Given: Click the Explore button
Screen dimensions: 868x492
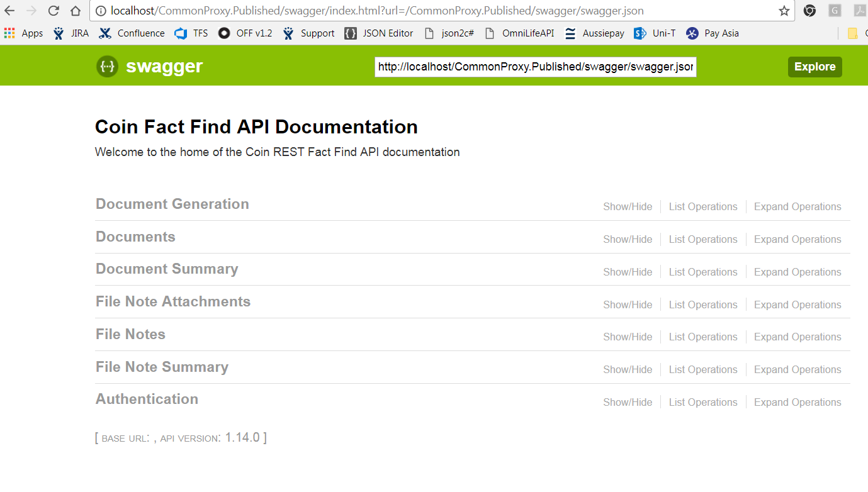Looking at the screenshot, I should pos(814,67).
